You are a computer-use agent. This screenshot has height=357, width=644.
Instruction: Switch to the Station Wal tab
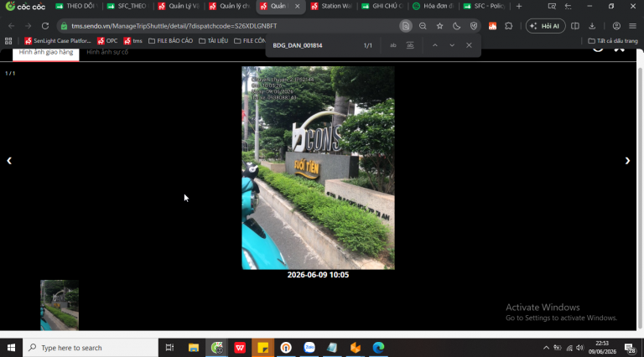point(331,6)
